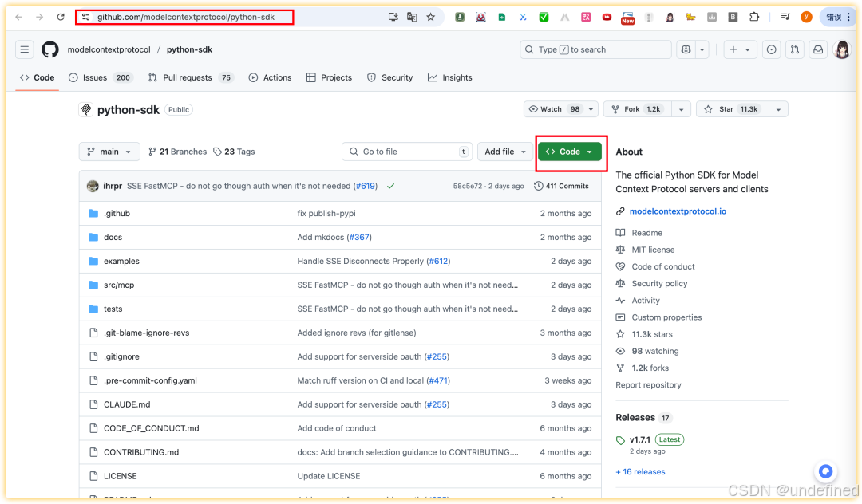Open the Readme link in About

click(647, 233)
